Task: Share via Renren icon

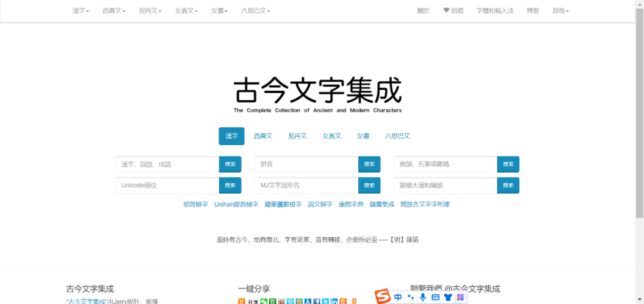Action: pyautogui.click(x=307, y=302)
